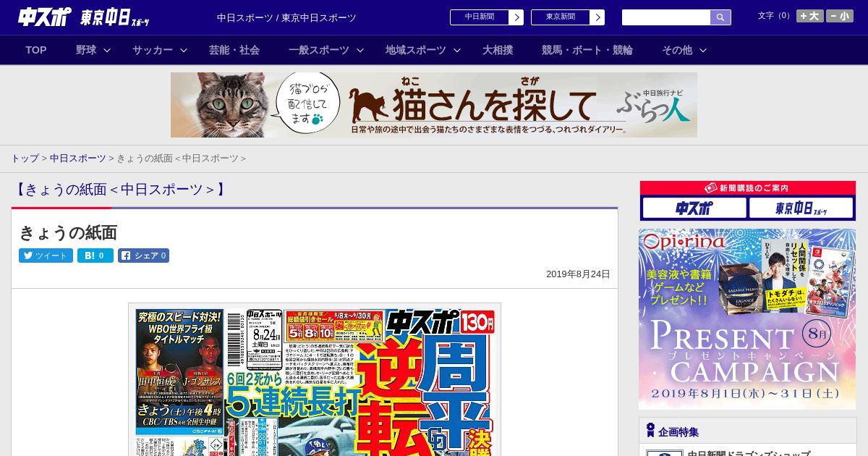868x456 pixels.
Task: Expand the 一般スポーツ dropdown chevron
Action: point(360,50)
